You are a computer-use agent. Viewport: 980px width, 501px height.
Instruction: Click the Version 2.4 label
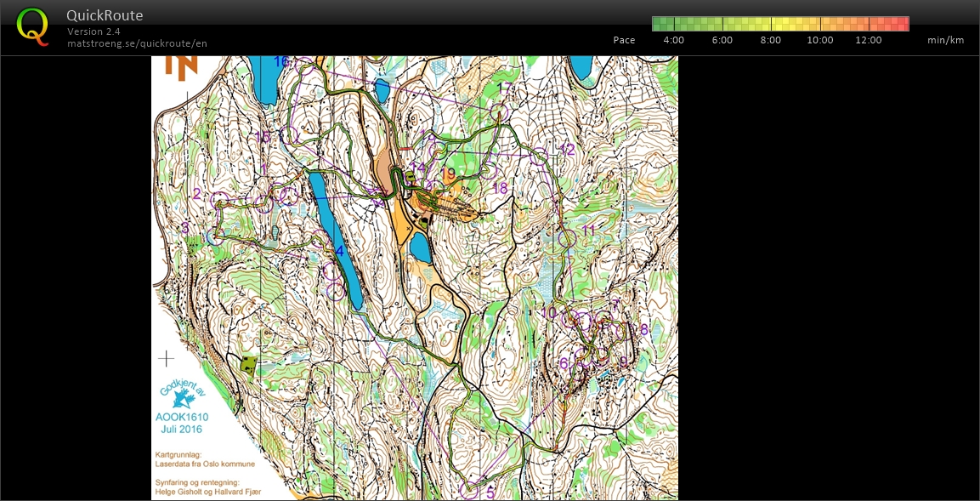93,31
